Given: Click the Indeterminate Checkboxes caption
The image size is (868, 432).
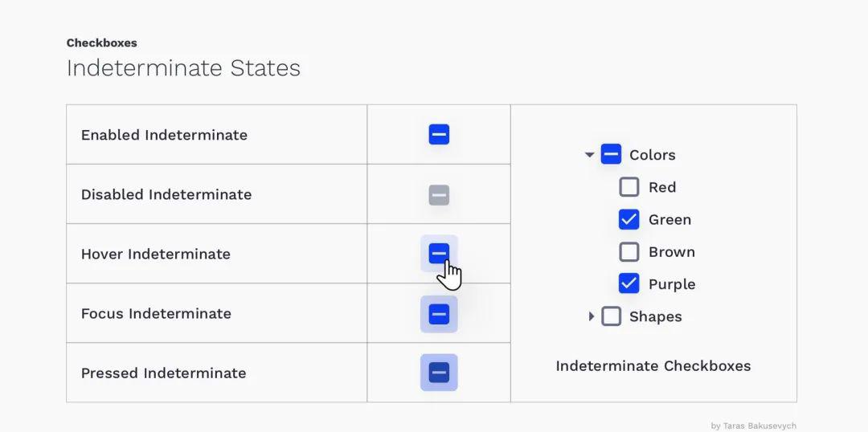Looking at the screenshot, I should [x=653, y=365].
